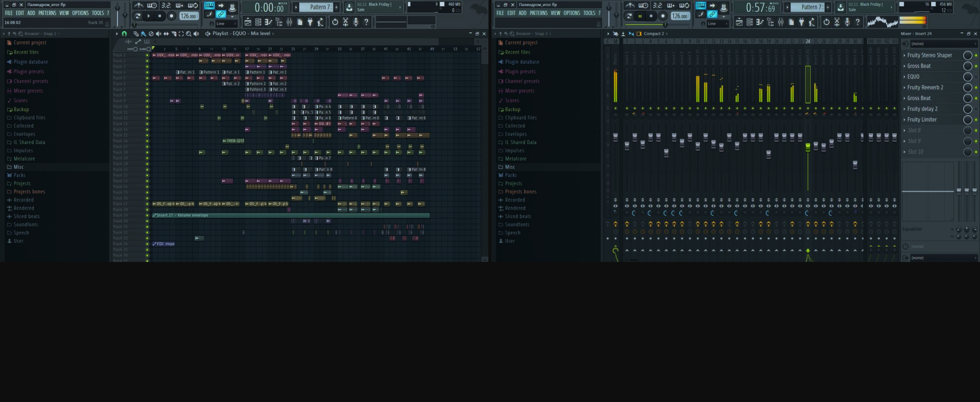Click bar 25 on the Playlist timeline ruler

[293, 49]
